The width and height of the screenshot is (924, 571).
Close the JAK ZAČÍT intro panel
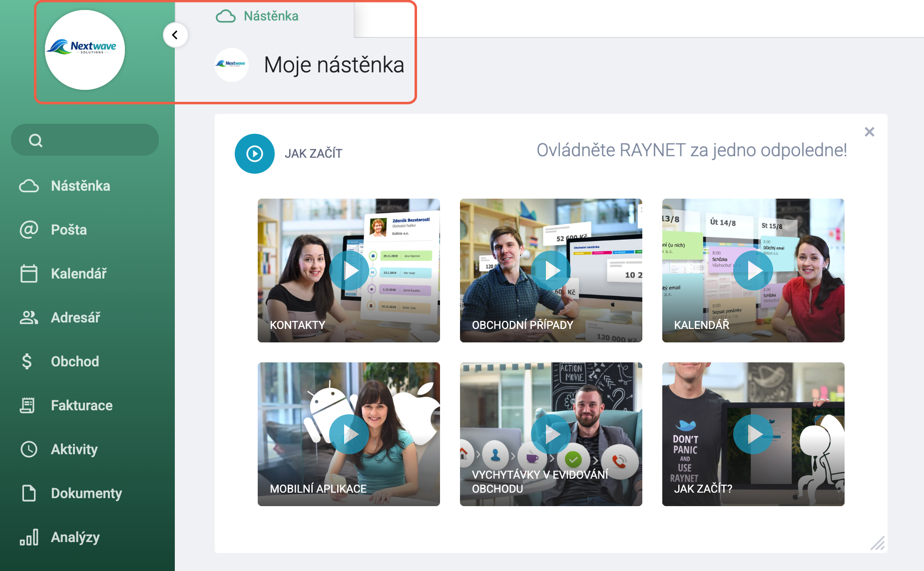click(870, 132)
